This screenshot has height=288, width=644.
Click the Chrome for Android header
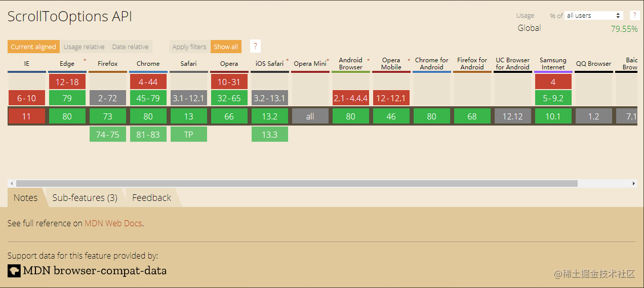click(431, 64)
